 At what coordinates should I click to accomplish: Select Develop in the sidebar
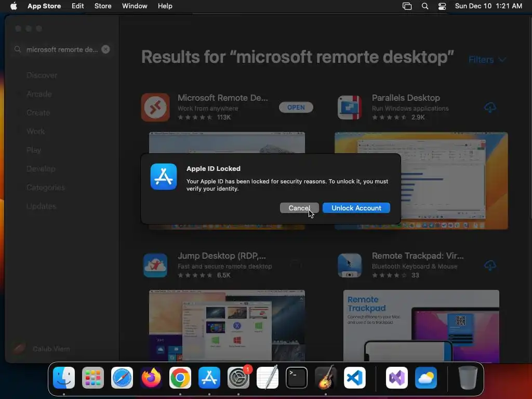(41, 169)
